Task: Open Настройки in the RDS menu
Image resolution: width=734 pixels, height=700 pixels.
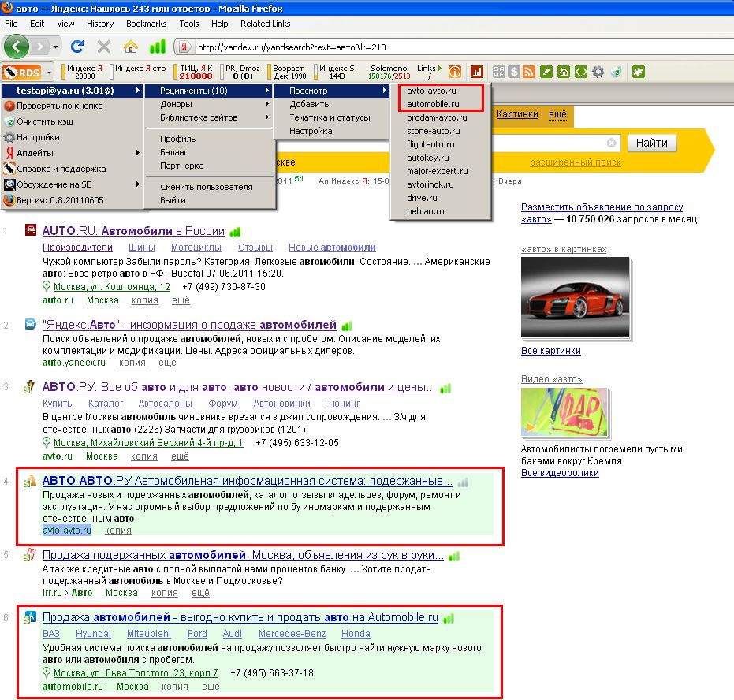Action: pyautogui.click(x=72, y=138)
